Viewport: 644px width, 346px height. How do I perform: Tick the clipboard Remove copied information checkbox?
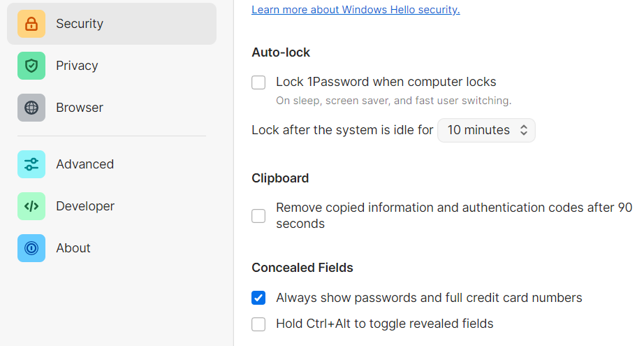[x=258, y=216]
